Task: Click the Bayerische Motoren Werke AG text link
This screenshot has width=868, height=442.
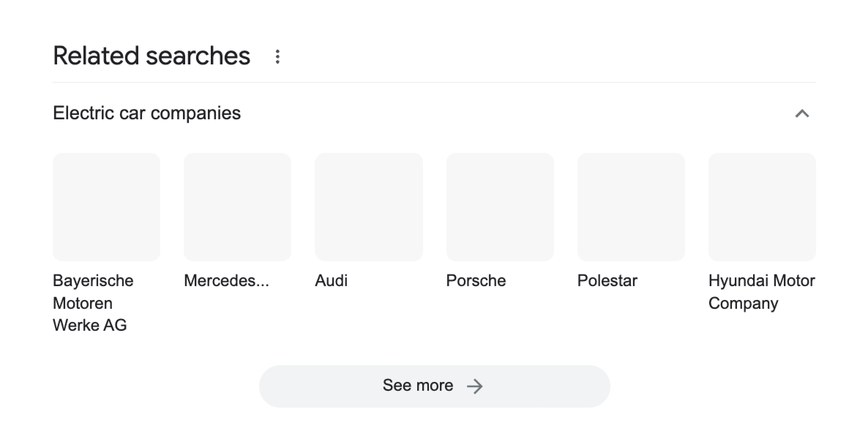Action: tap(93, 303)
